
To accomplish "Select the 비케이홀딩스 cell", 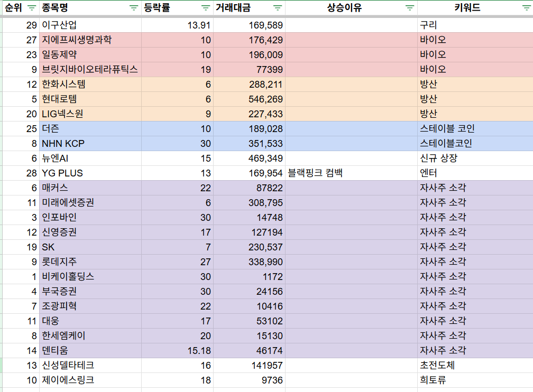I will click(90, 276).
